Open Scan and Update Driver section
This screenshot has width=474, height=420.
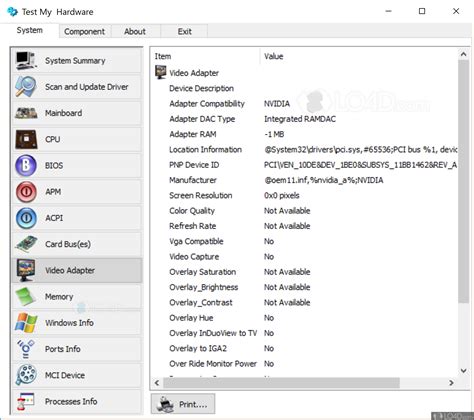pyautogui.click(x=77, y=87)
